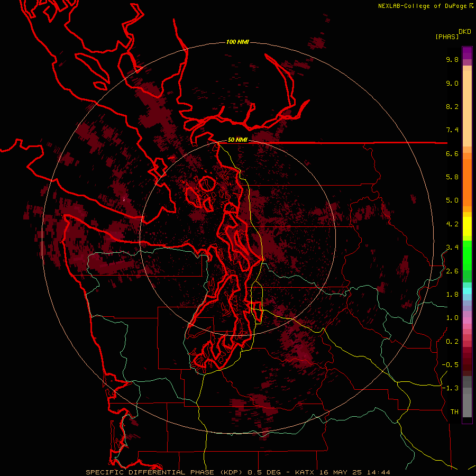This screenshot has width=476, height=476.
Task: Pick the pink band on the color bar
Action: [x=467, y=321]
